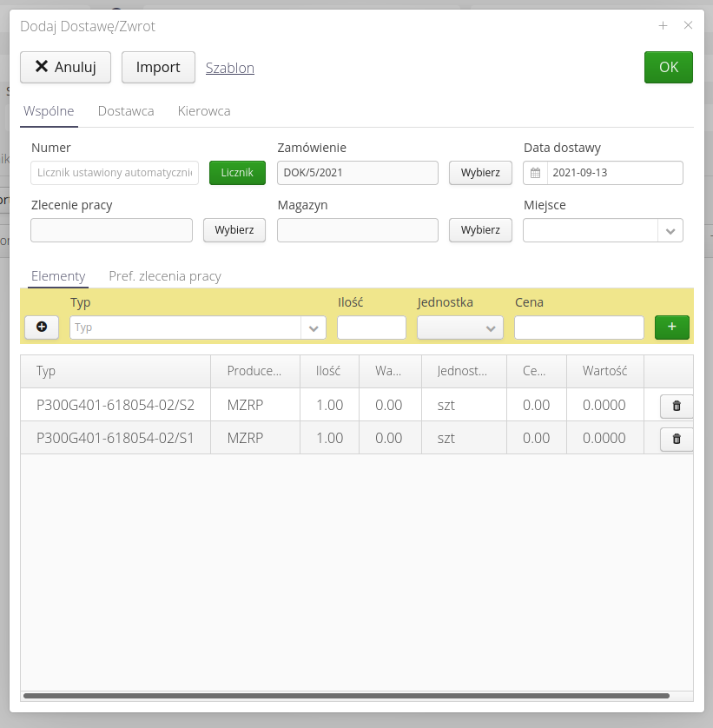Open the Typ combo box dropdown
The width and height of the screenshot is (713, 728).
coord(314,328)
